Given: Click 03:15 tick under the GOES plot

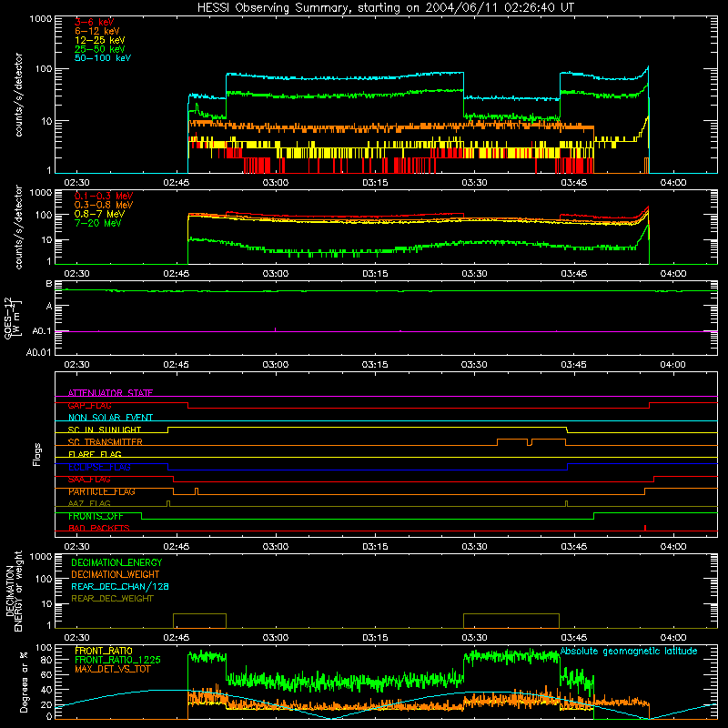Looking at the screenshot, I should tap(375, 365).
